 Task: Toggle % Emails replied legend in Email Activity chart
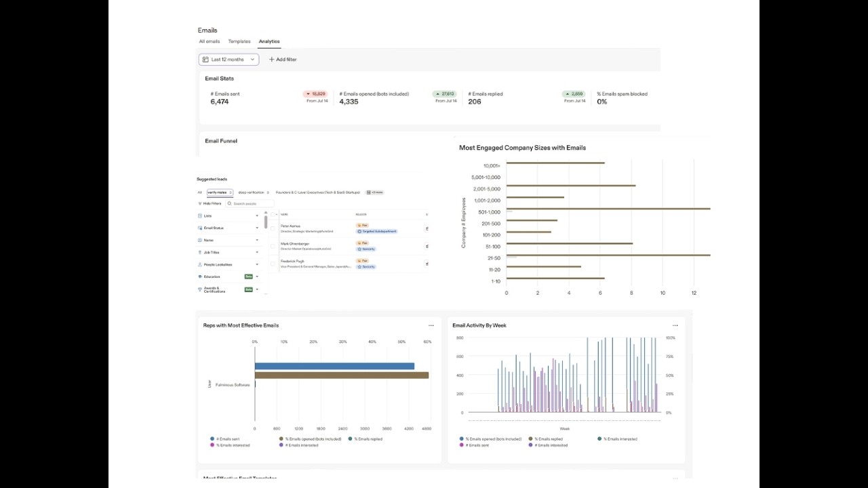pos(545,439)
